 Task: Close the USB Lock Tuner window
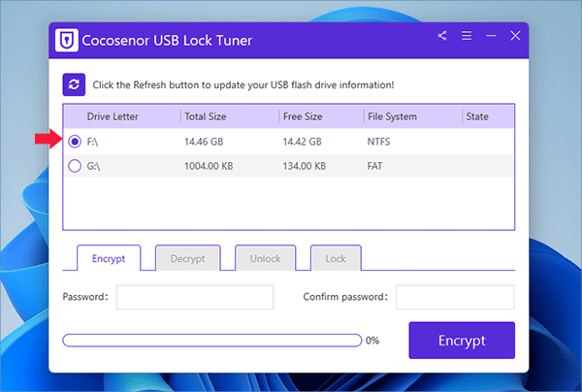pos(515,36)
